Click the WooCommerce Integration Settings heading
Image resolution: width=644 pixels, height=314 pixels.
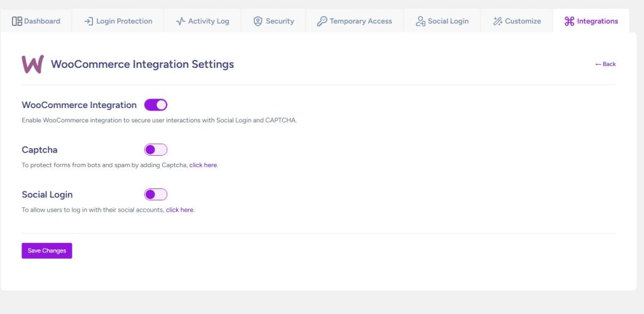142,64
